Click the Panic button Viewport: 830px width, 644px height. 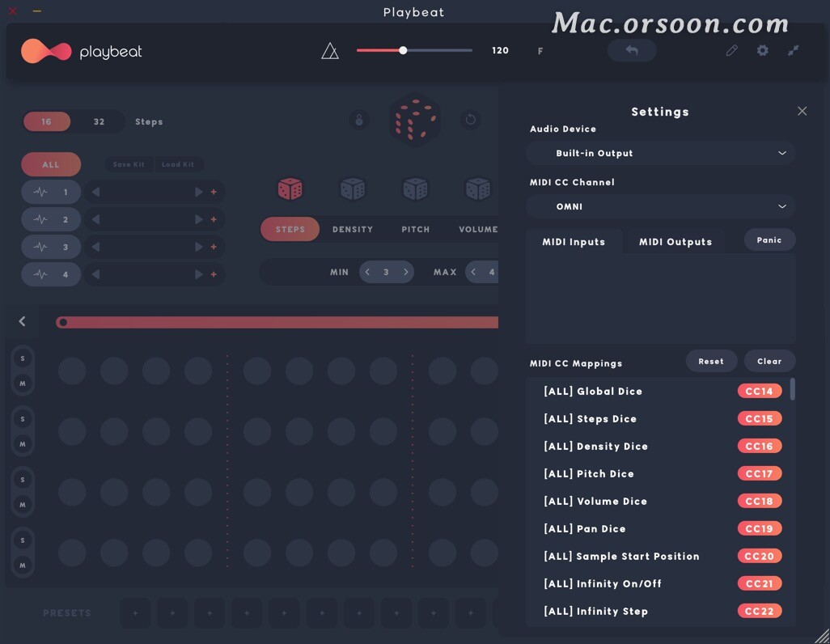(769, 240)
